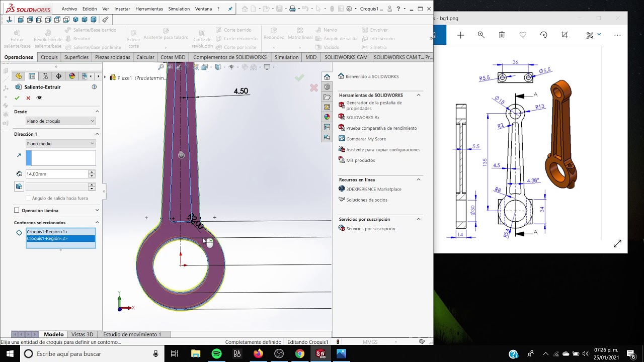This screenshot has height=362, width=644.
Task: Cancel Saliente-Extruir with the red X
Action: (x=28, y=98)
